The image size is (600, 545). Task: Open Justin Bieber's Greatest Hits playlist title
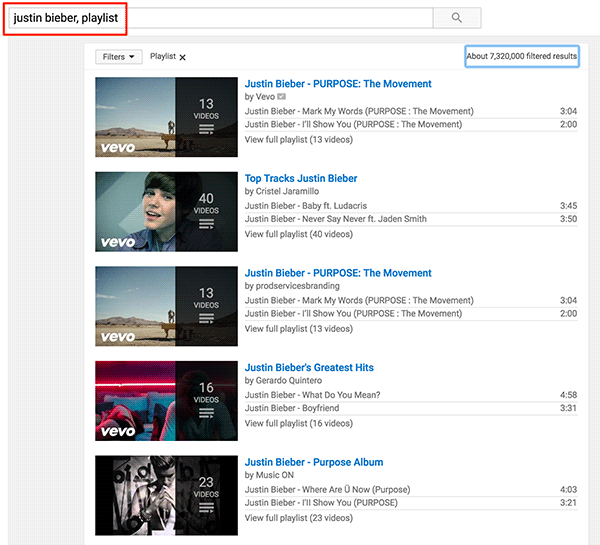click(309, 367)
